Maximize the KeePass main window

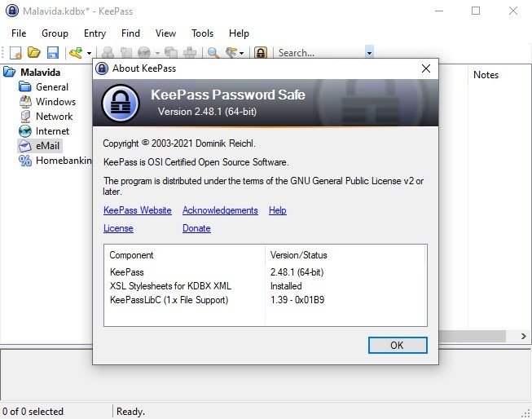(x=476, y=11)
